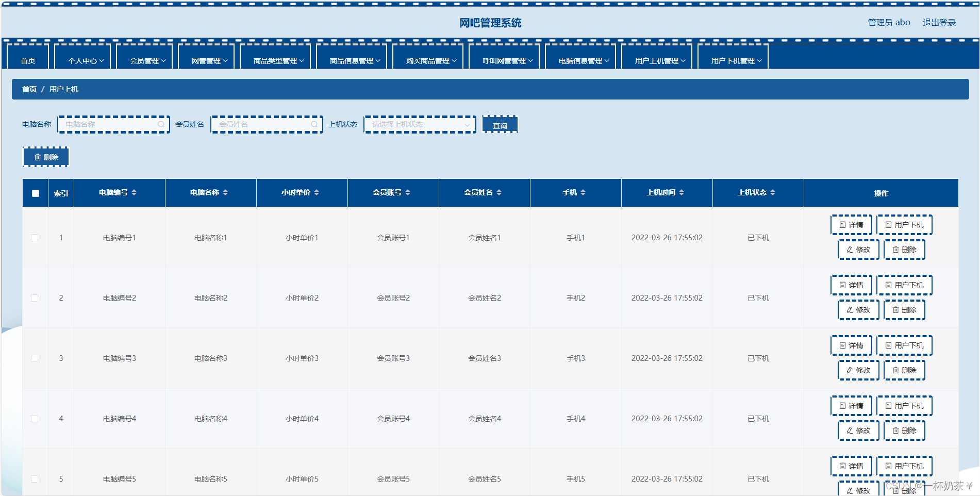
Task: Click 用户下机 for row 电脑编号4
Action: tap(904, 406)
